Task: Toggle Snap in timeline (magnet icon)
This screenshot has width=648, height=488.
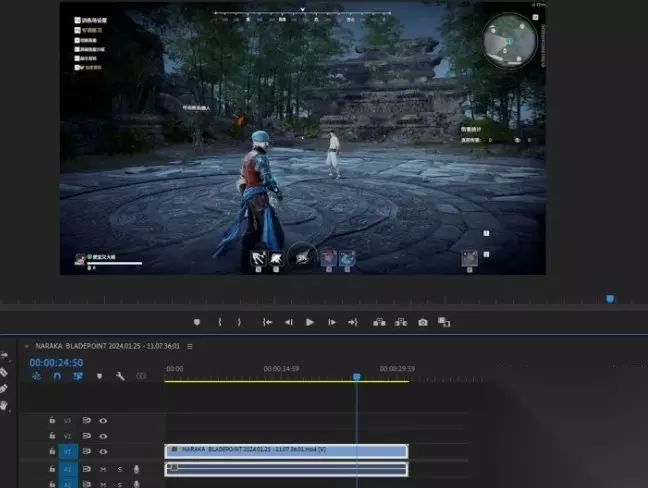Action: point(57,376)
